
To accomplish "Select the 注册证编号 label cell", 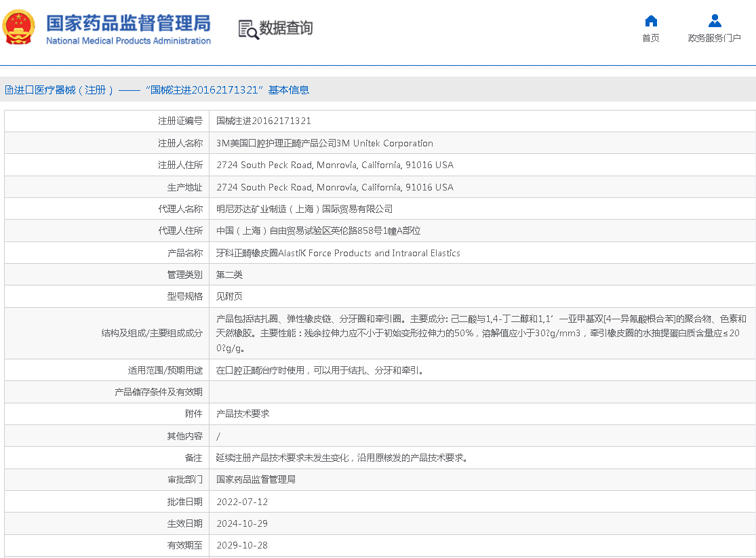I will coord(180,121).
